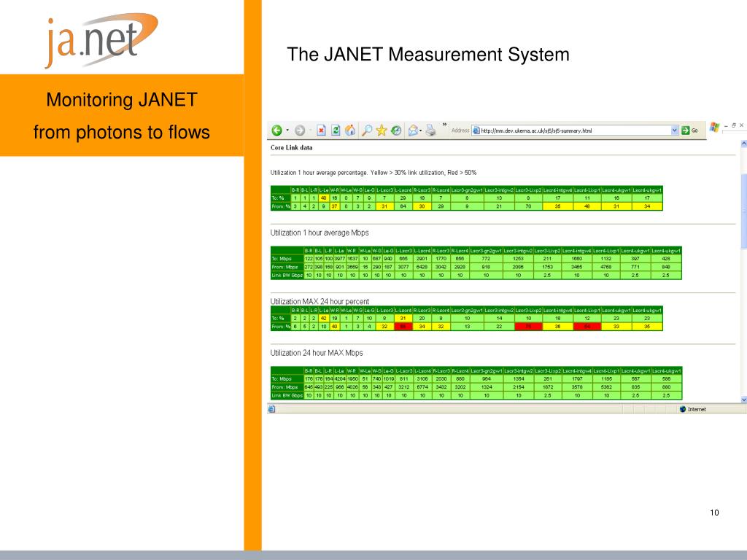The image size is (747, 560).
Task: Click the green Go button
Action: pyautogui.click(x=690, y=131)
